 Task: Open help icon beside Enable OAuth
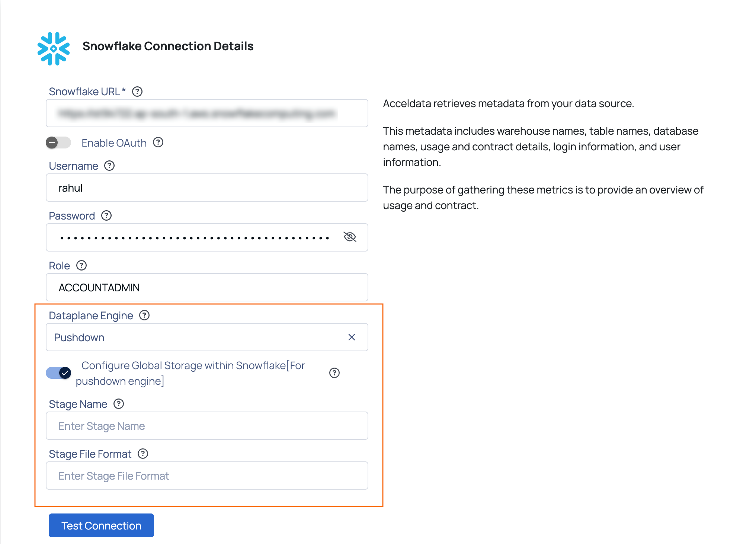(x=158, y=143)
